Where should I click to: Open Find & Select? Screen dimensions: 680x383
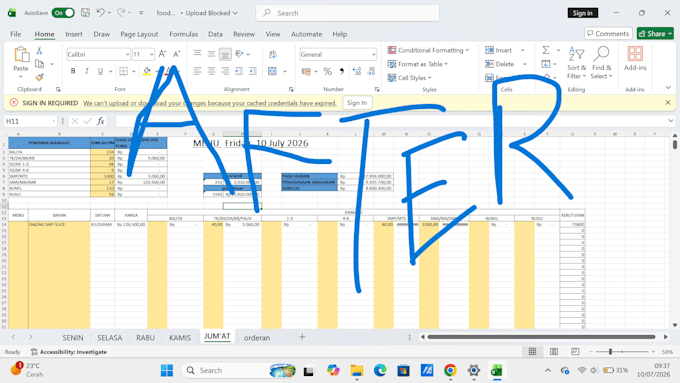[x=602, y=63]
